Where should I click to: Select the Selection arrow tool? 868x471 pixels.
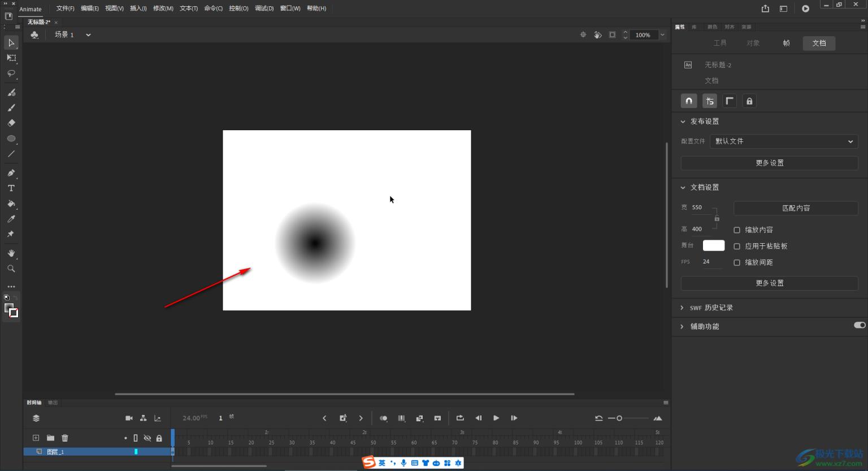11,43
